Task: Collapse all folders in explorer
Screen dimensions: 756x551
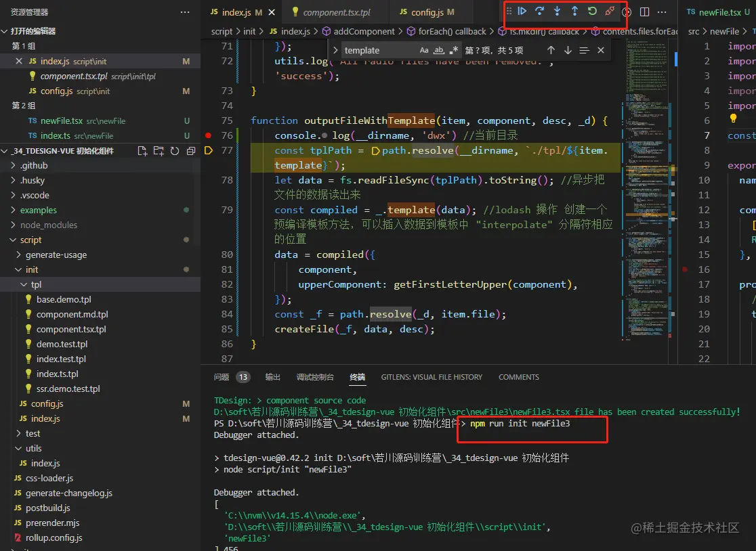Action: 191,151
